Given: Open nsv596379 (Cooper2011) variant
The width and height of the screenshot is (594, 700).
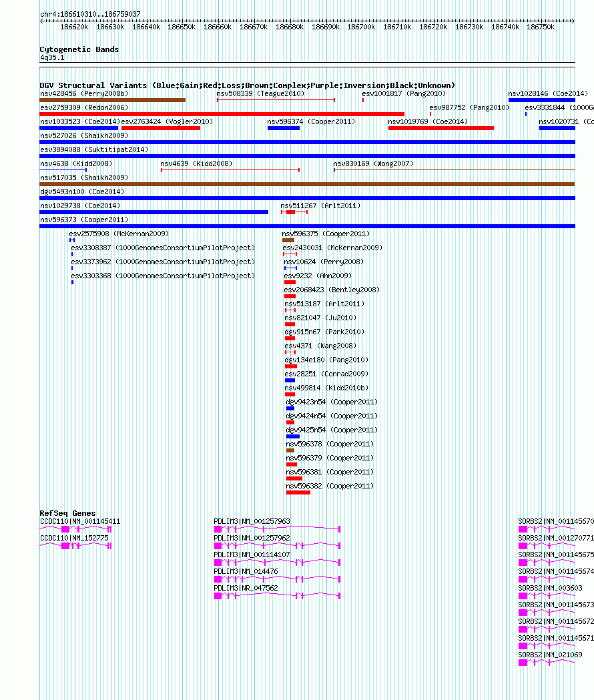Looking at the screenshot, I should point(330,458).
